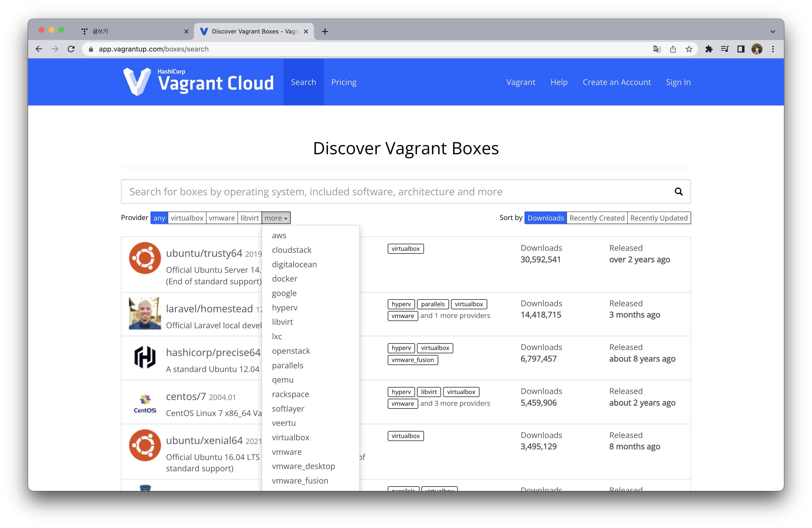Sort by Recently Updated
Screen dimensions: 812x528
click(659, 218)
